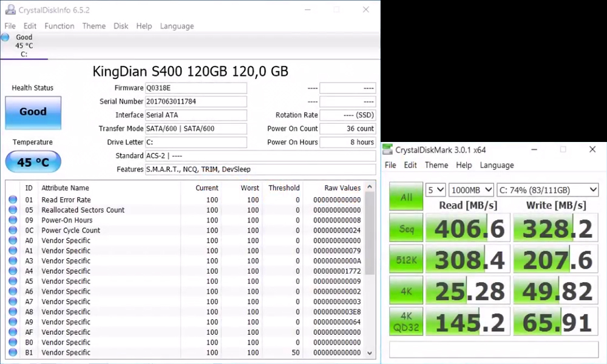Open Theme menu in CrystalDiskMark
The height and width of the screenshot is (364, 607).
tap(436, 165)
